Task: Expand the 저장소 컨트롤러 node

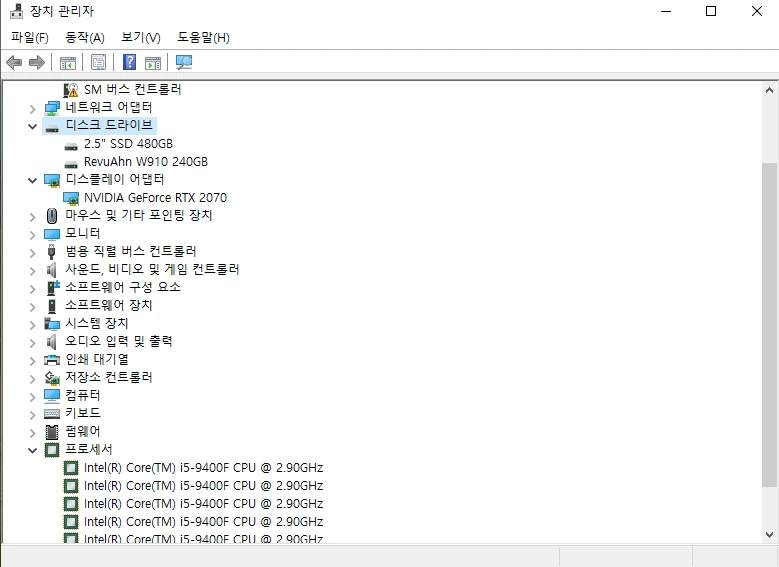Action: [32, 379]
